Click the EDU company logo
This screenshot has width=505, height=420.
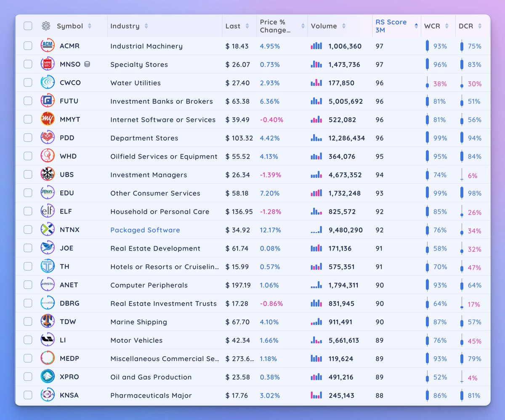[x=48, y=193]
